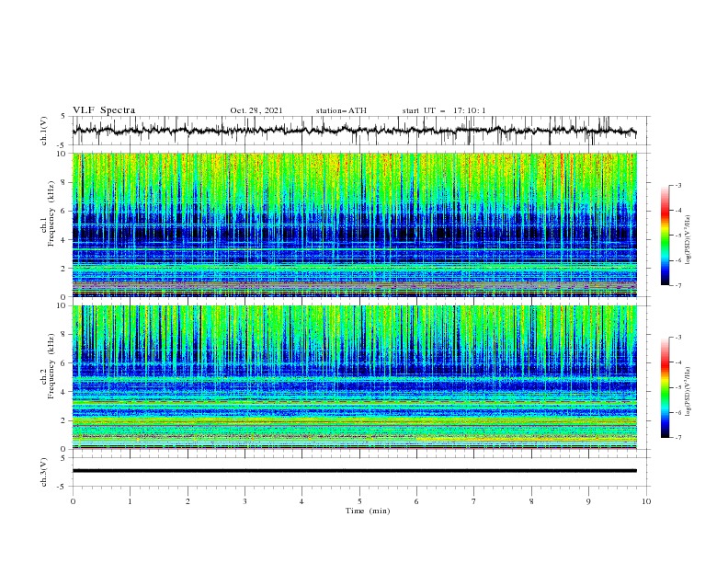The width and height of the screenshot is (728, 563).
Task: Click the ch.1 voltage waveform trace
Action: tap(354, 131)
